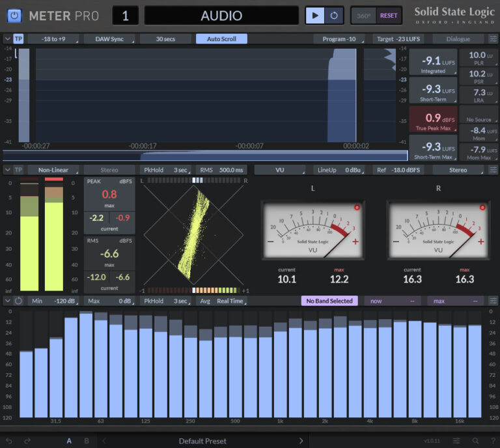
Task: Open the Non-Linear meter scale dropdown
Action: (x=53, y=170)
